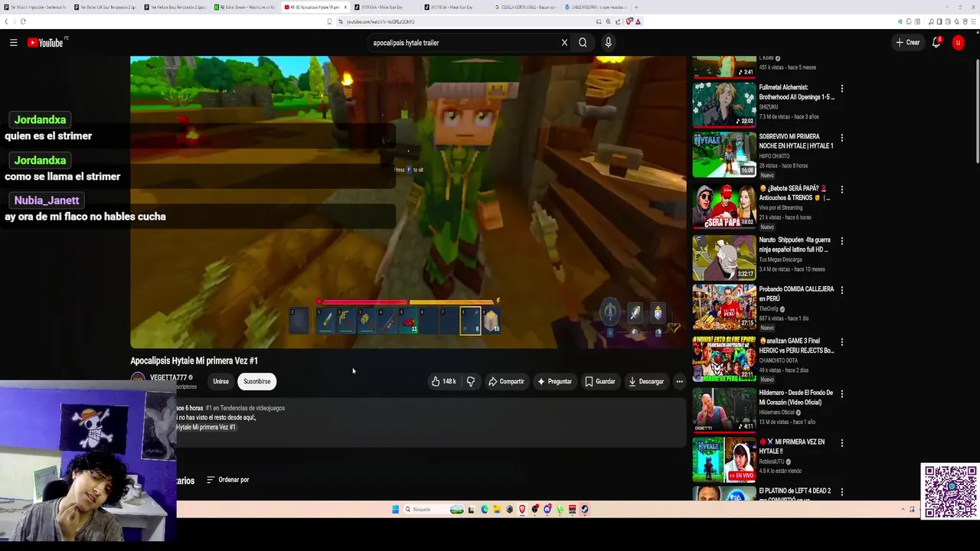The height and width of the screenshot is (551, 980).
Task: Switch to Ver Hellora Boss Temporada 2 tab
Action: coord(176,7)
